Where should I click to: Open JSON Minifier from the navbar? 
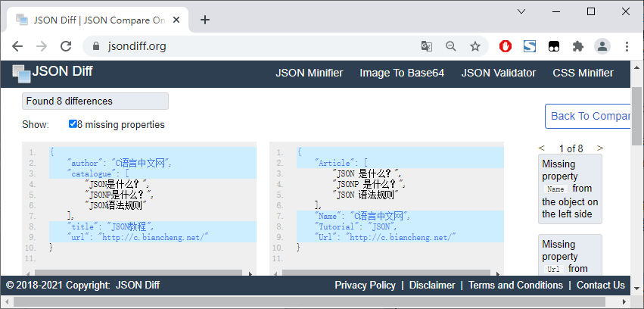(310, 73)
